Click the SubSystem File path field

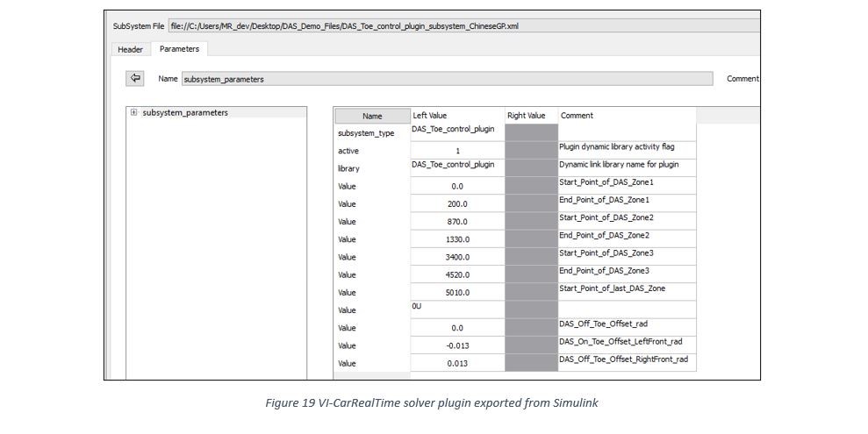[x=464, y=26]
